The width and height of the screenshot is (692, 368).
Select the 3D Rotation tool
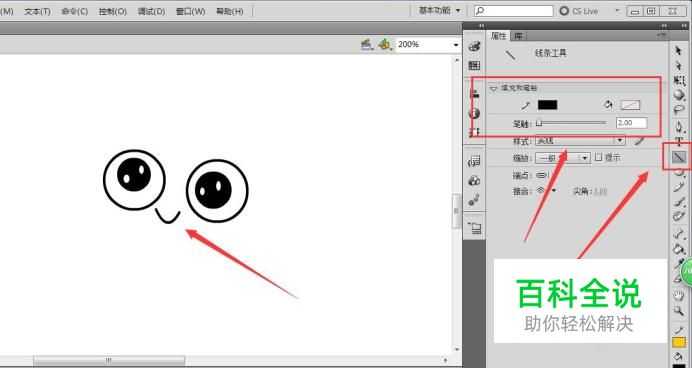coord(679,94)
